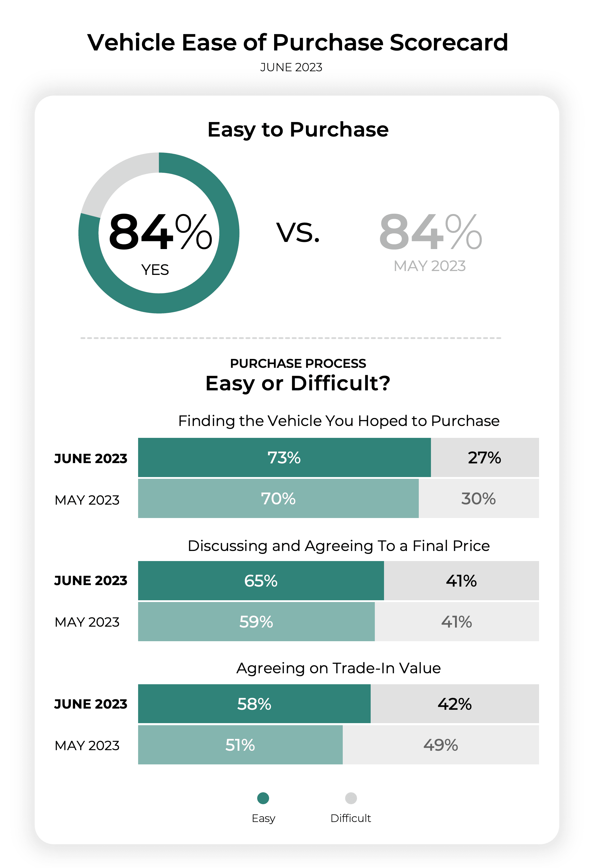Click the Discussing and Agreeing To a Final Price label
The width and height of the screenshot is (594, 868).
tap(339, 546)
